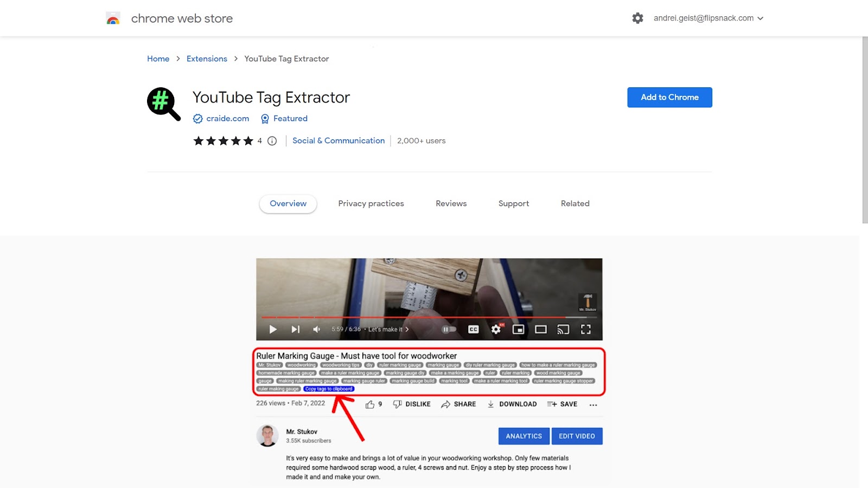Click the 'chrome web store' header title
This screenshot has width=868, height=488.
pos(182,18)
